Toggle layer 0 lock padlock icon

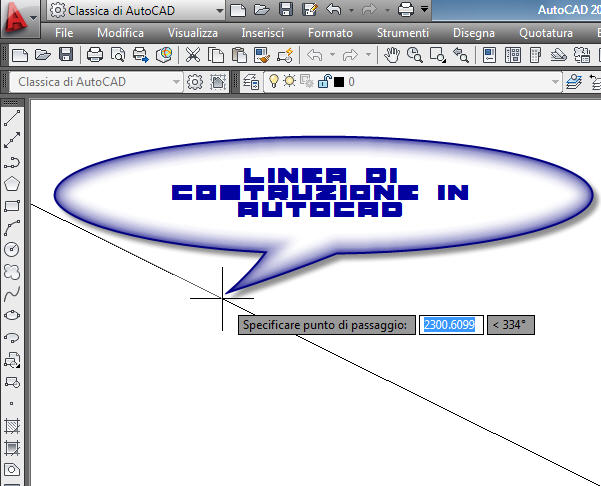pos(324,81)
